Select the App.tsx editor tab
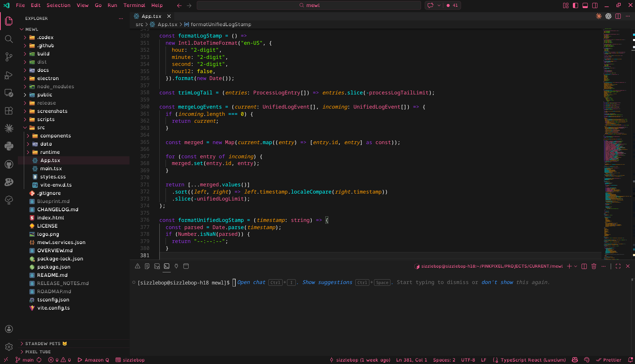This screenshot has width=635, height=364. point(151,16)
